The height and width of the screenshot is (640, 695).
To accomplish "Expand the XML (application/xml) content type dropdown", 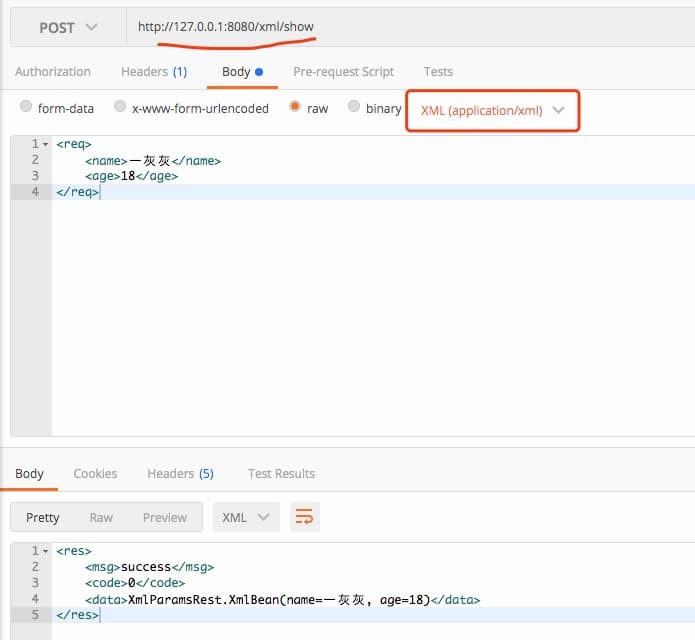I will click(492, 111).
